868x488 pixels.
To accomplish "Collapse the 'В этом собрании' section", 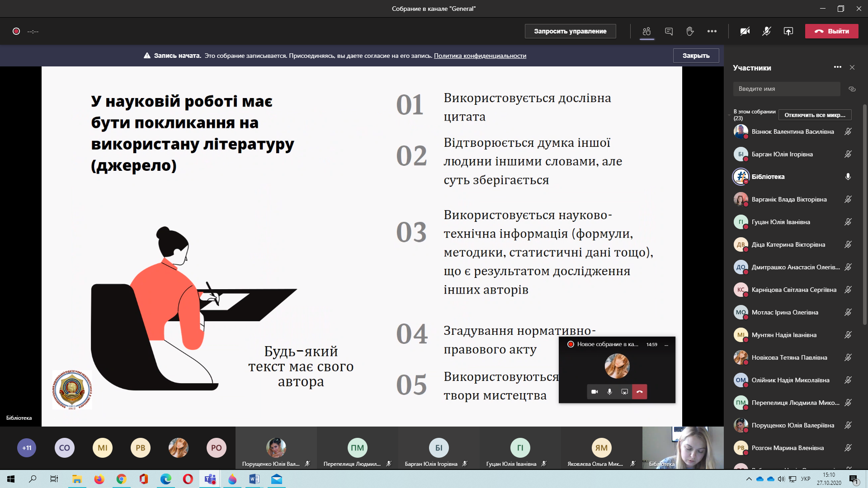I will click(729, 115).
